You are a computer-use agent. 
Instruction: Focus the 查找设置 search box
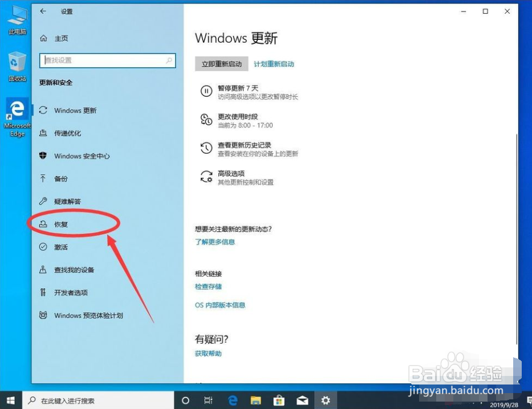click(107, 60)
